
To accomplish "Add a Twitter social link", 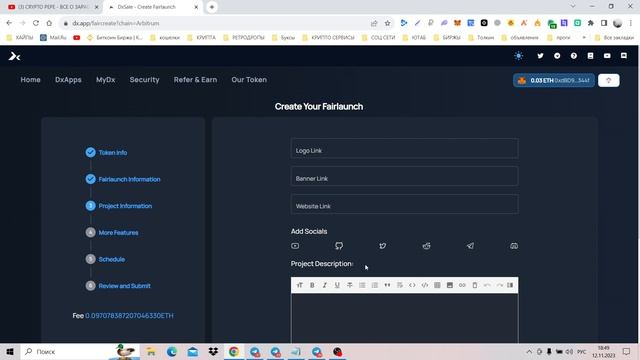I will (382, 246).
